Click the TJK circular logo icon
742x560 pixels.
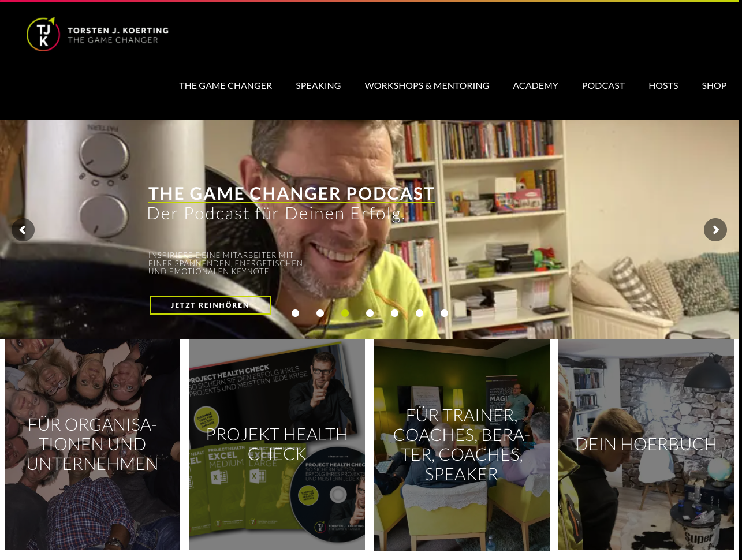coord(43,34)
